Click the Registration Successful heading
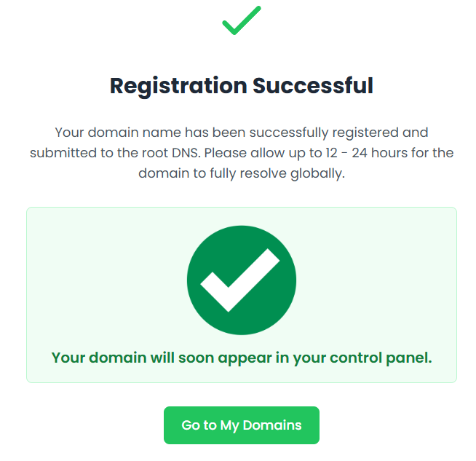The height and width of the screenshot is (461, 476). pos(242,86)
